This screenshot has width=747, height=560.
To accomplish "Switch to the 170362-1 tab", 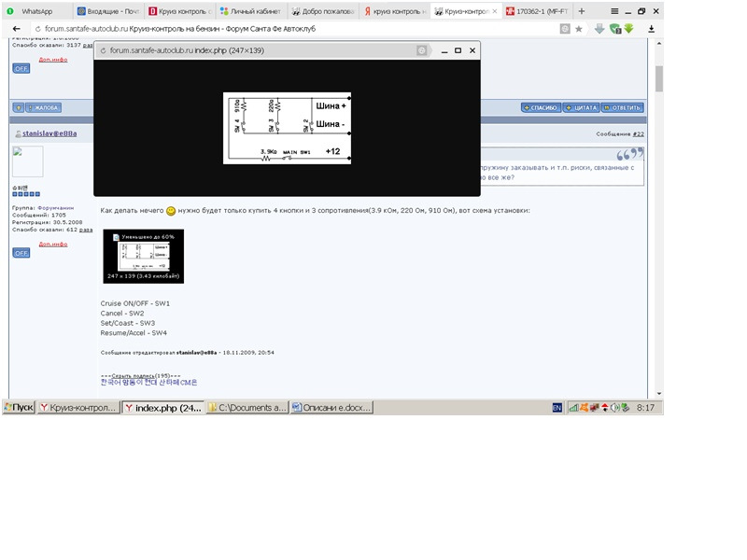I will point(537,11).
